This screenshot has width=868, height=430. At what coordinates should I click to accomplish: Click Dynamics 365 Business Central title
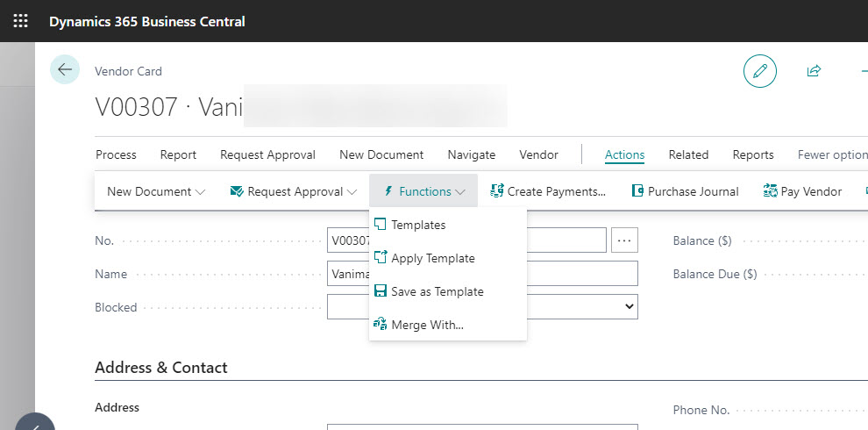point(147,22)
